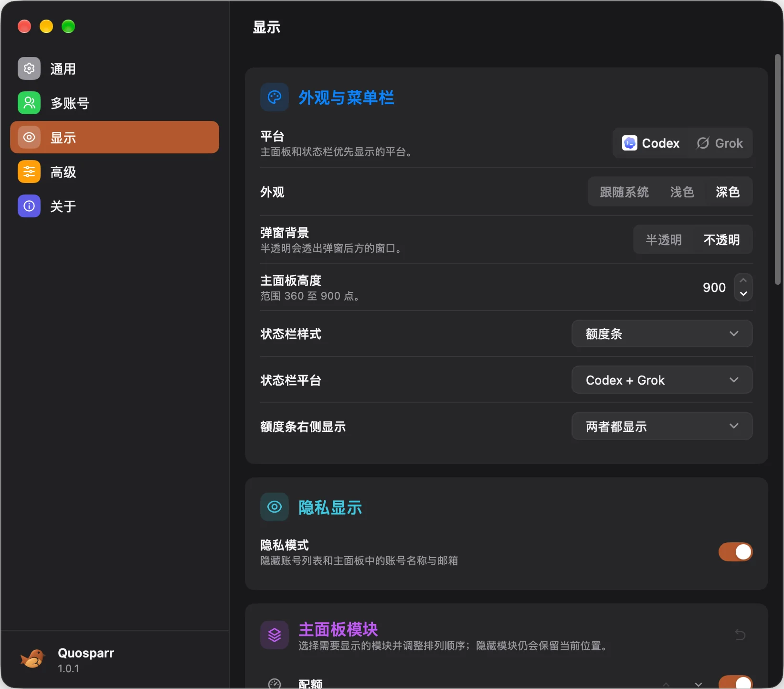Click the eye icon in the 显示 sidebar row
Image resolution: width=784 pixels, height=689 pixels.
(29, 137)
